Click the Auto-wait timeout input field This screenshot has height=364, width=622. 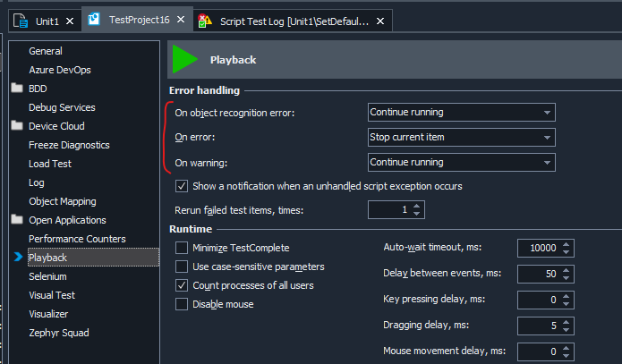538,249
